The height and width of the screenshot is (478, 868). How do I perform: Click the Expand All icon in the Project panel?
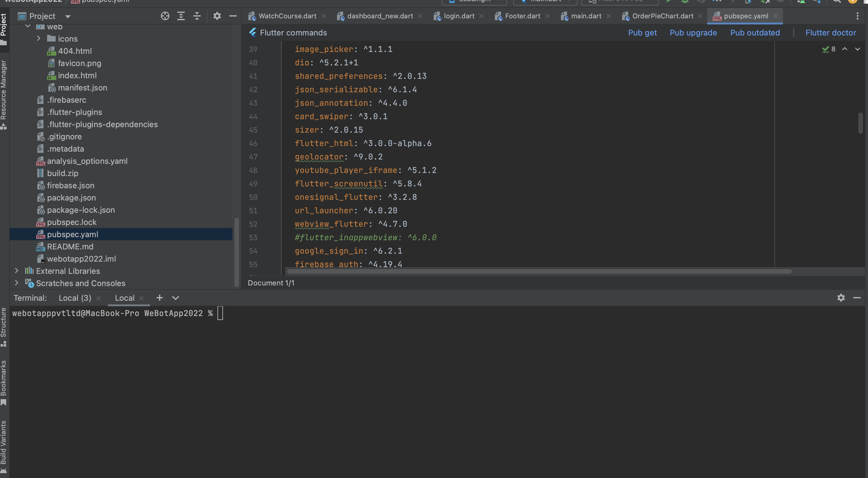coord(181,16)
